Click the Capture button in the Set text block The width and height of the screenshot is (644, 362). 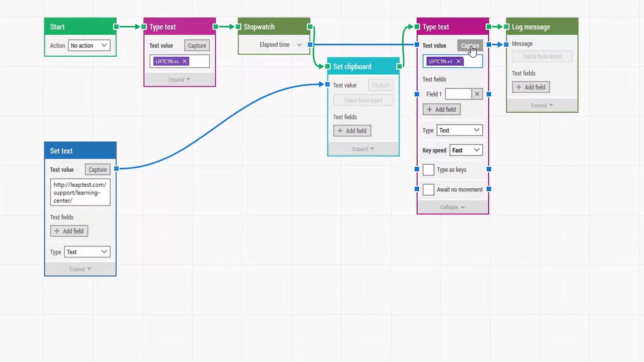pos(97,169)
